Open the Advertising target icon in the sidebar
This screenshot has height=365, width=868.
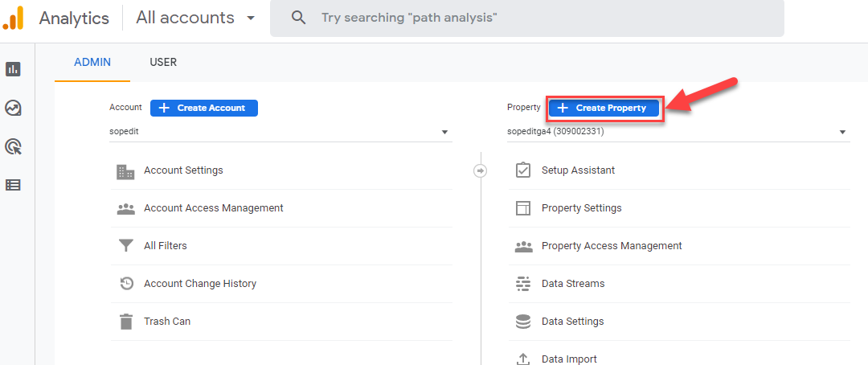(x=13, y=147)
